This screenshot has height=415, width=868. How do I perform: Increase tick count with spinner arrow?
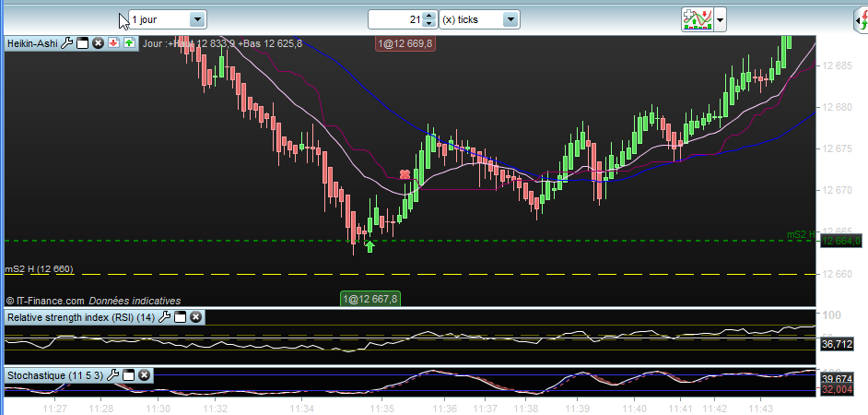coord(428,16)
